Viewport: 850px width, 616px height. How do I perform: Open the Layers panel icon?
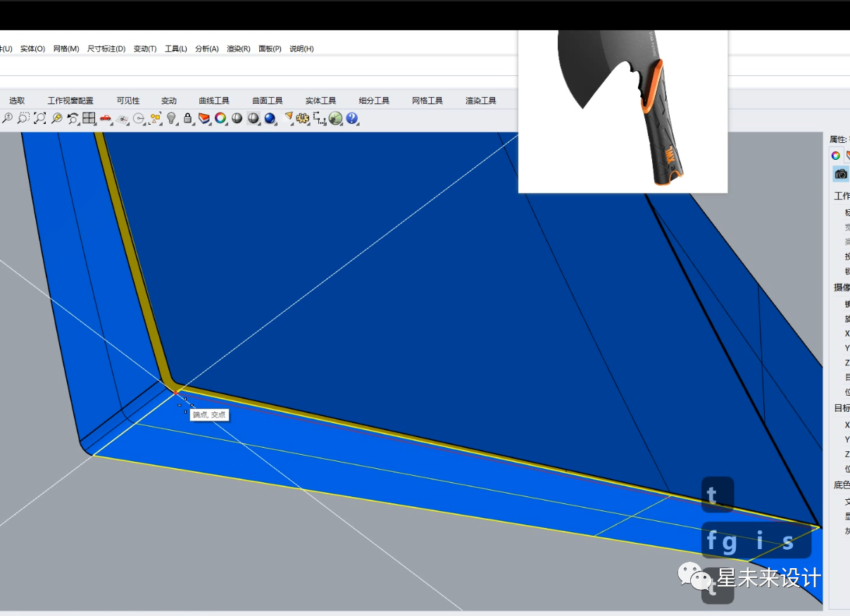tap(204, 118)
